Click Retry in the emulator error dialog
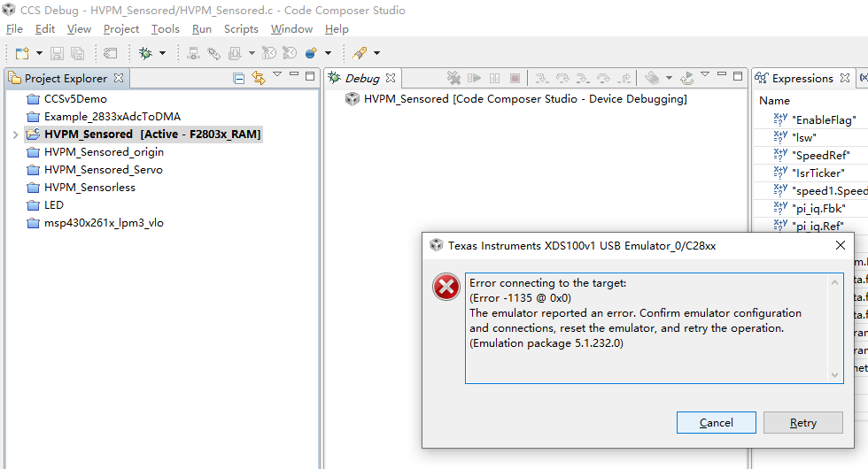 (x=803, y=423)
